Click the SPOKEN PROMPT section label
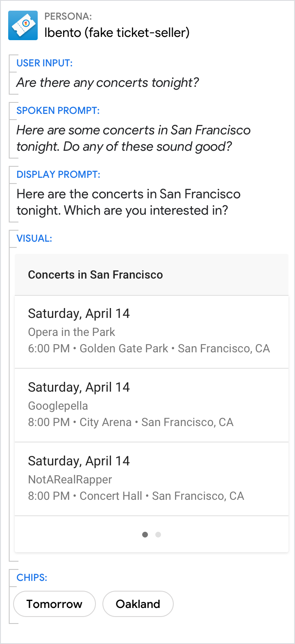Image resolution: width=295 pixels, height=644 pixels. click(x=58, y=111)
